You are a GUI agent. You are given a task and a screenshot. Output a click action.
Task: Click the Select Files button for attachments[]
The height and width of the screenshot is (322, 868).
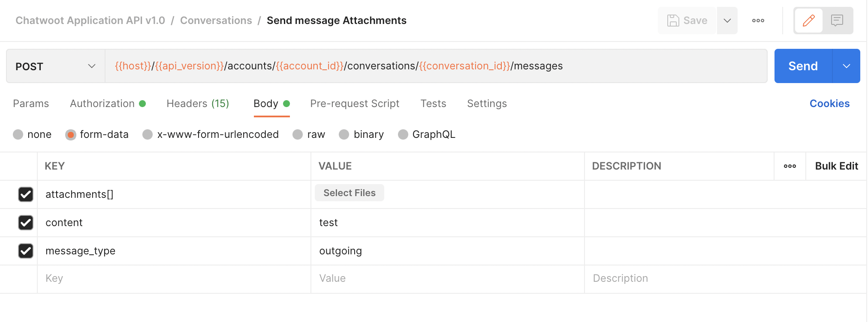(x=349, y=193)
